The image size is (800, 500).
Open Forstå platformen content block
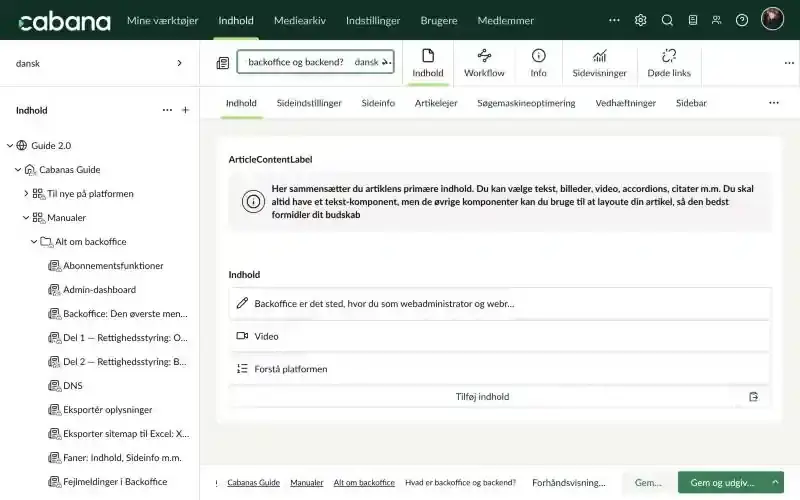(500, 369)
